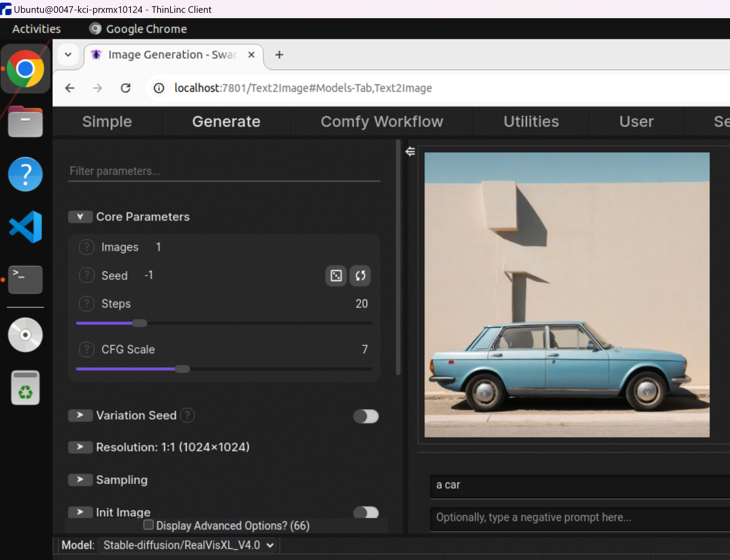
Task: Click the help icon beside CFG Scale
Action: (87, 349)
